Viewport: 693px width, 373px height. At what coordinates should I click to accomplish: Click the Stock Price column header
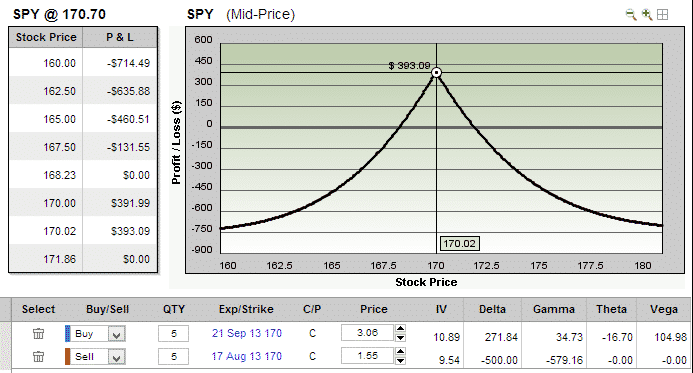click(46, 38)
